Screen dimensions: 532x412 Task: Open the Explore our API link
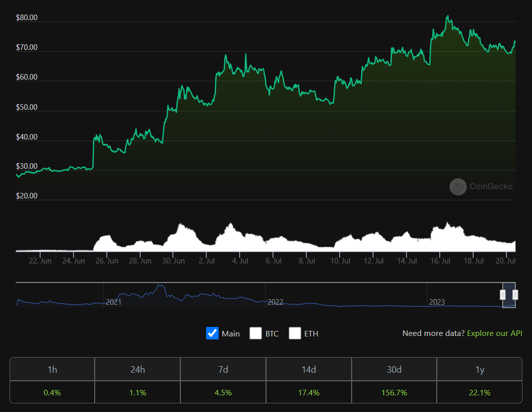point(495,333)
